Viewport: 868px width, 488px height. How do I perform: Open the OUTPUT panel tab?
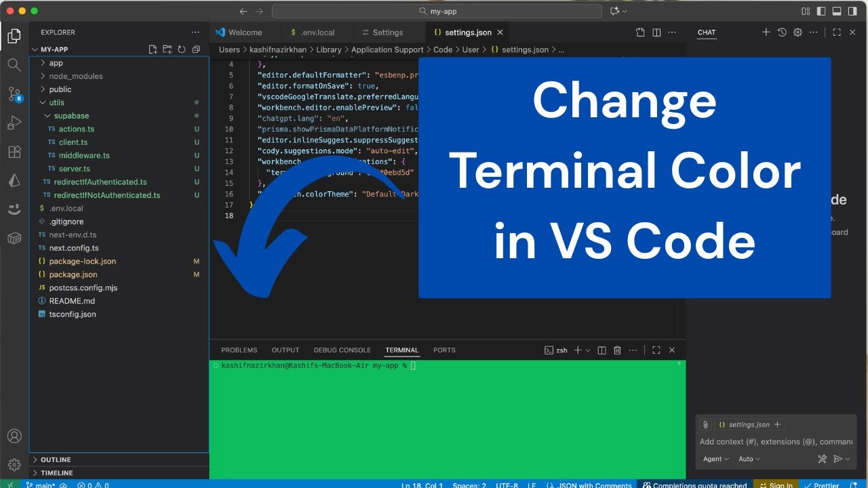(x=285, y=350)
